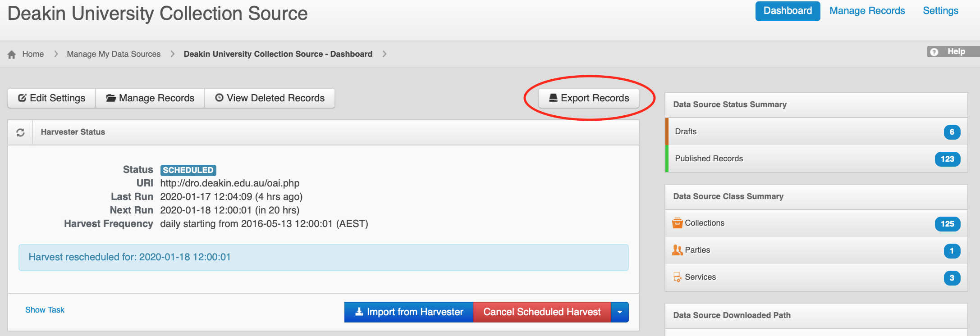Click the Home icon in breadcrumb

click(12, 54)
